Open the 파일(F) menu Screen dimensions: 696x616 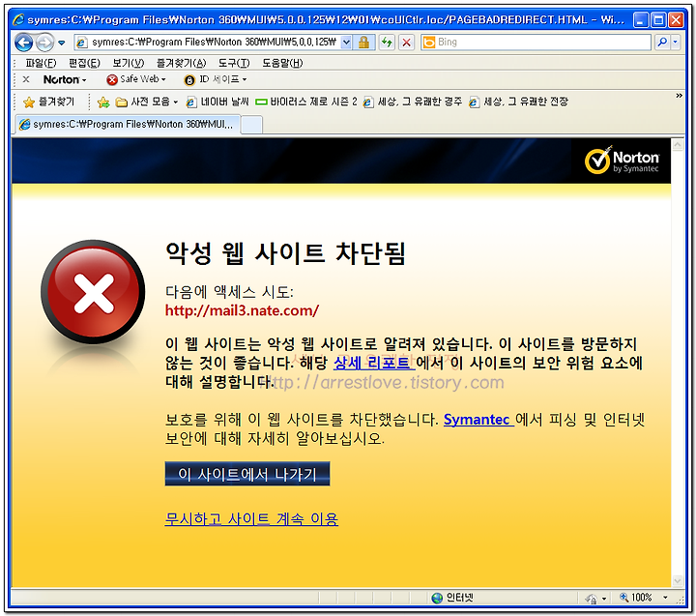[41, 63]
